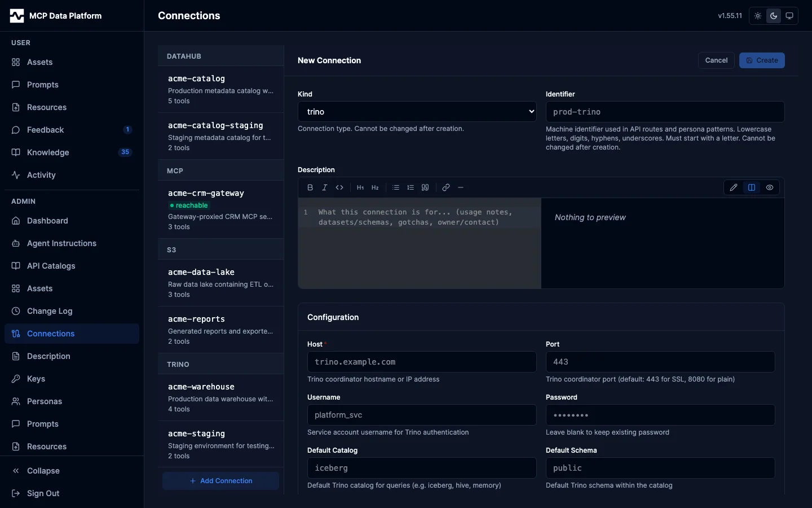
Task: Insert horizontal rule in description
Action: [x=461, y=187]
